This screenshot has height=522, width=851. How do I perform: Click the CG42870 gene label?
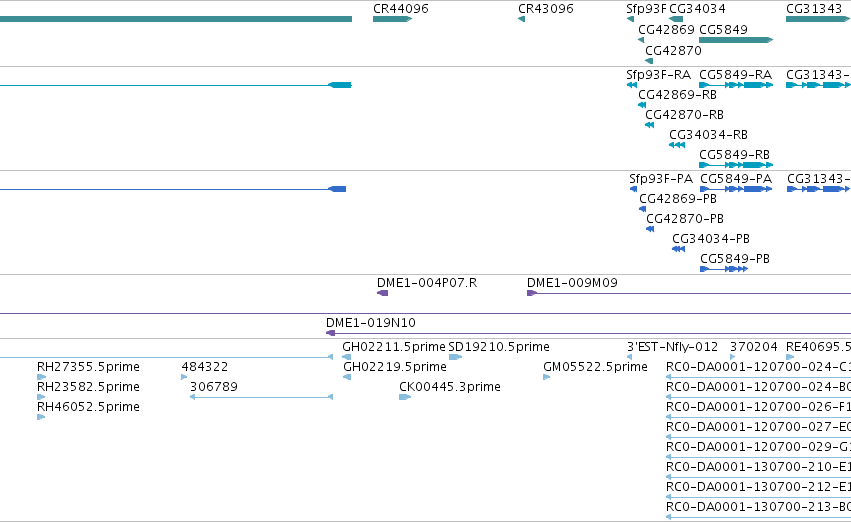673,50
